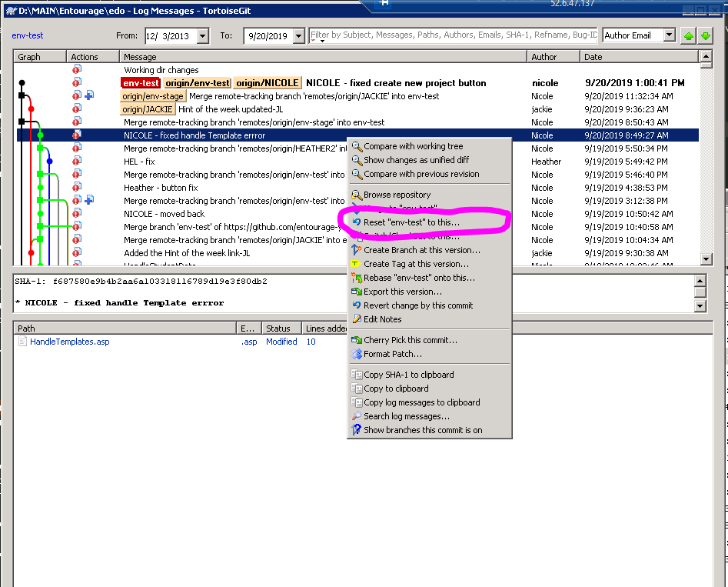Click the Actions column header
728x587 pixels.
pyautogui.click(x=93, y=57)
